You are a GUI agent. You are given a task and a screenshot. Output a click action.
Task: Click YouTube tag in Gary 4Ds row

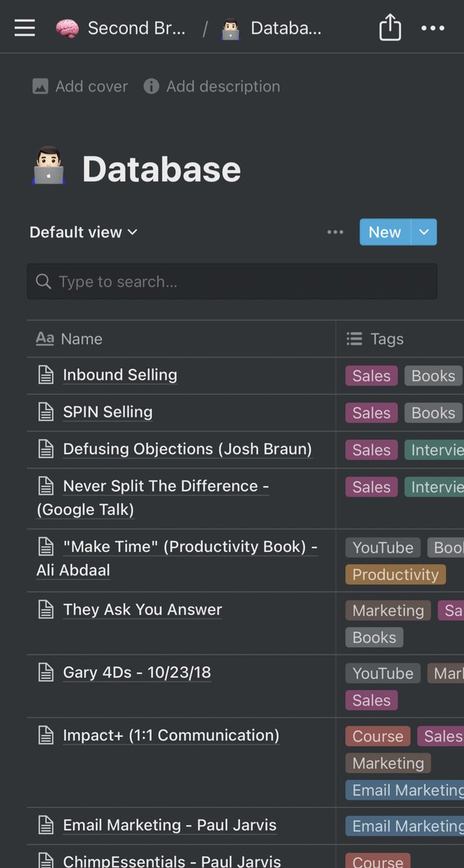383,673
